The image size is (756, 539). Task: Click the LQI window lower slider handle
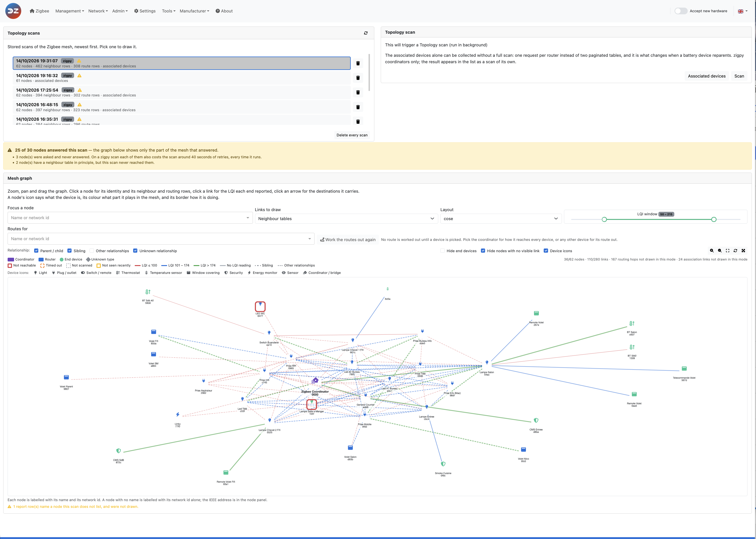point(604,219)
